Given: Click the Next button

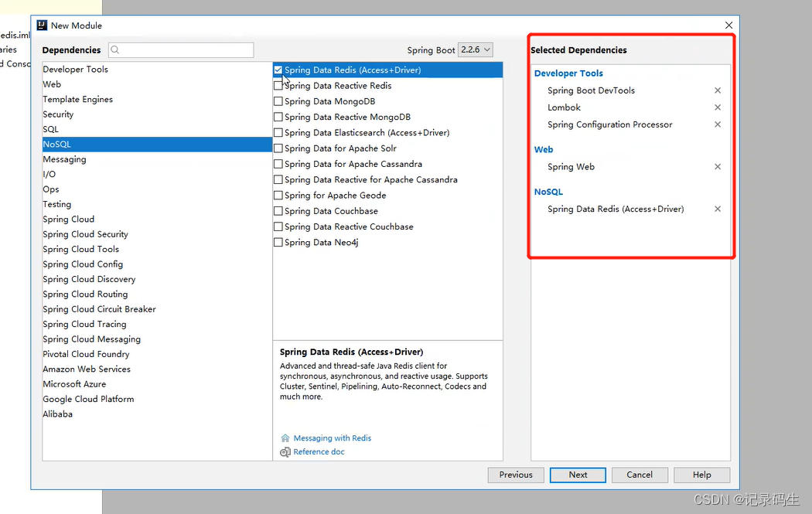Looking at the screenshot, I should click(x=578, y=475).
